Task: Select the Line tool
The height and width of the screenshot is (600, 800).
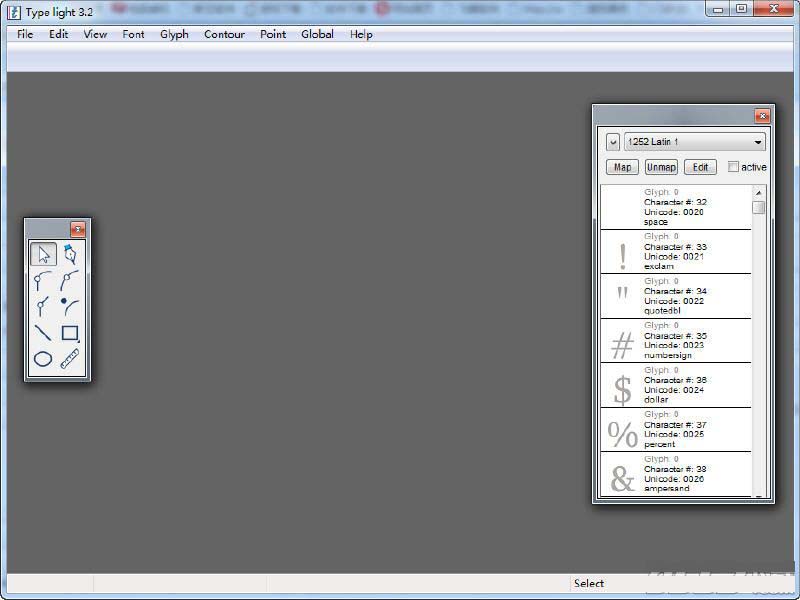Action: click(x=43, y=333)
